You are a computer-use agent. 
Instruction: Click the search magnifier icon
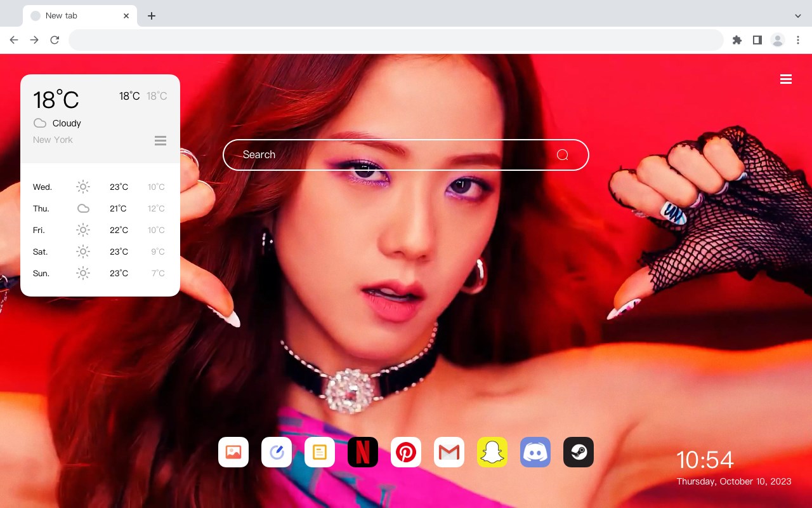coord(562,155)
